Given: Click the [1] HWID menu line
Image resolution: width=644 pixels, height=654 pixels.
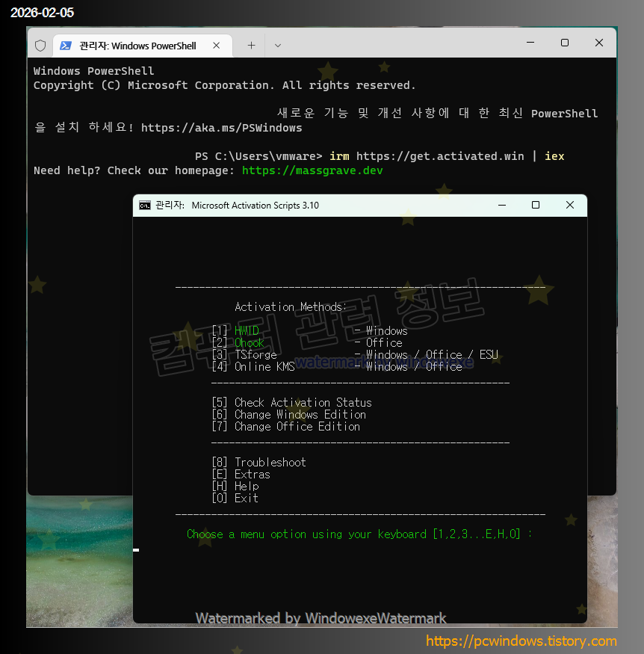Looking at the screenshot, I should click(x=310, y=331).
